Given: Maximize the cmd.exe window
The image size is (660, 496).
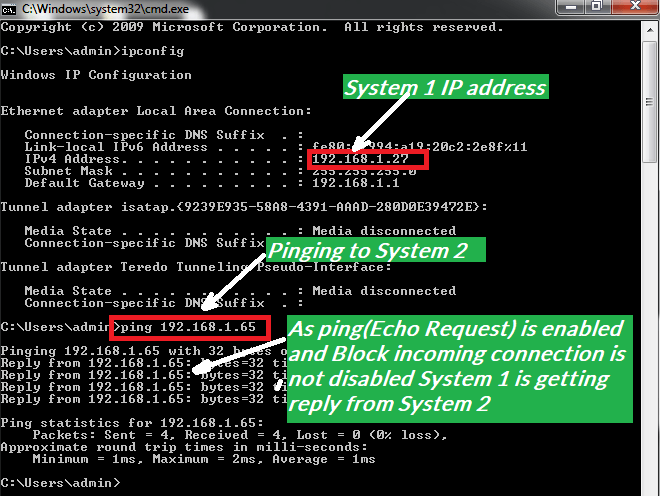Looking at the screenshot, I should tap(597, 8).
